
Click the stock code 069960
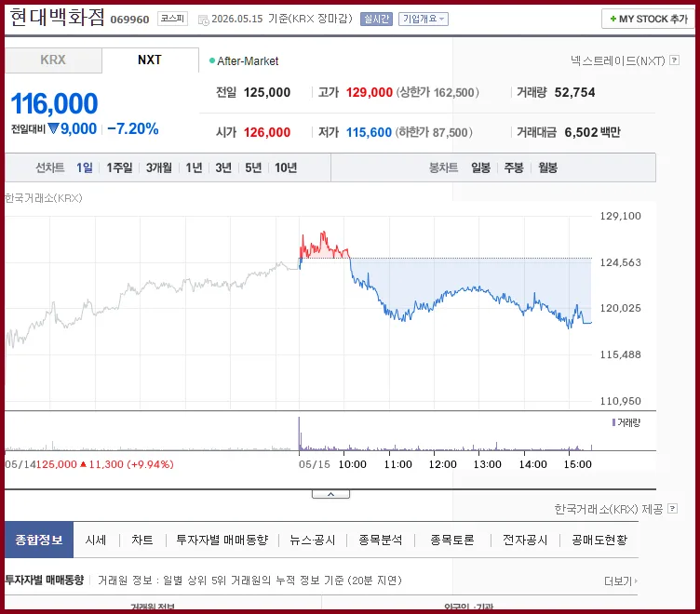[129, 20]
